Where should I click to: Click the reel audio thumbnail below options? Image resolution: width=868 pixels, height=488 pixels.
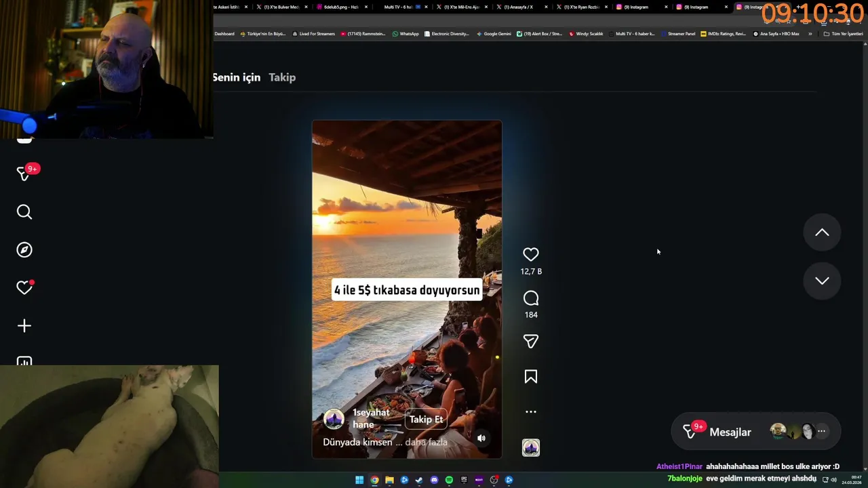pos(531,447)
